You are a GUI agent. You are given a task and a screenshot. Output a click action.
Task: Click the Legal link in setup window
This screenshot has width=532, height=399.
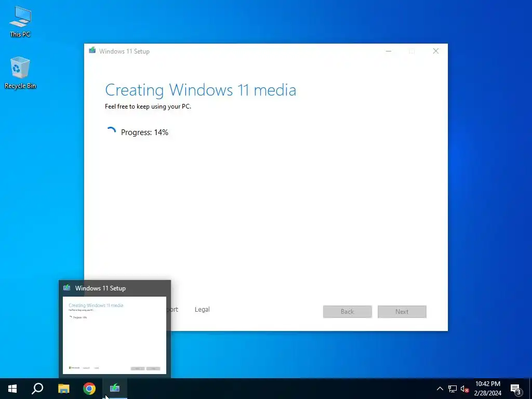coord(202,310)
